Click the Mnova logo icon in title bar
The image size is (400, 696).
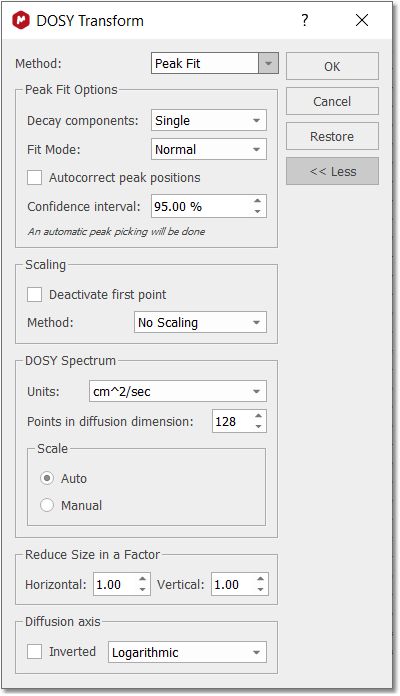(21, 21)
